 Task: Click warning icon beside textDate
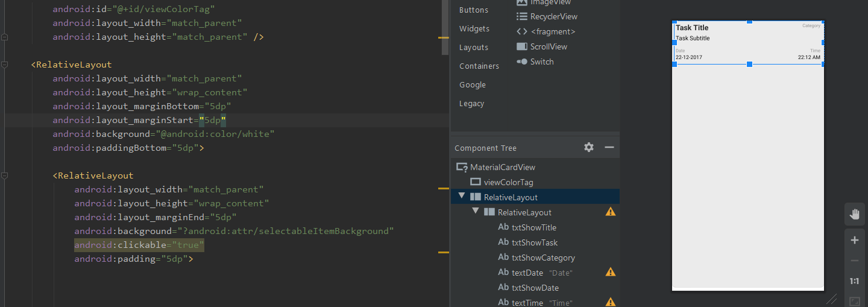click(x=611, y=273)
